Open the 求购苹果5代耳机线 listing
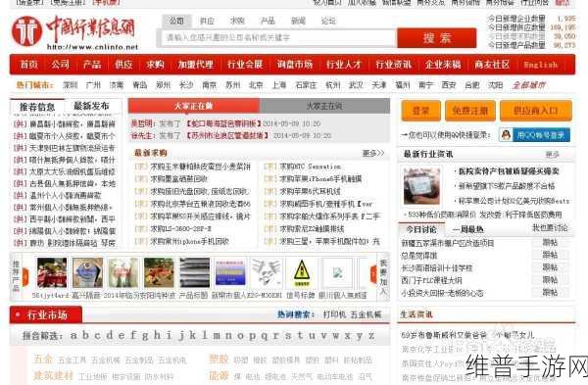This screenshot has height=385, width=588. click(x=310, y=191)
